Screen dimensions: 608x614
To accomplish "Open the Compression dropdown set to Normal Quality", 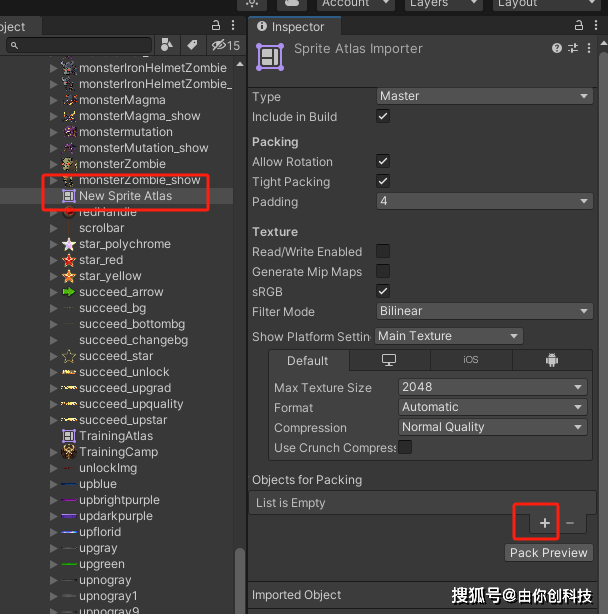I will pos(493,427).
